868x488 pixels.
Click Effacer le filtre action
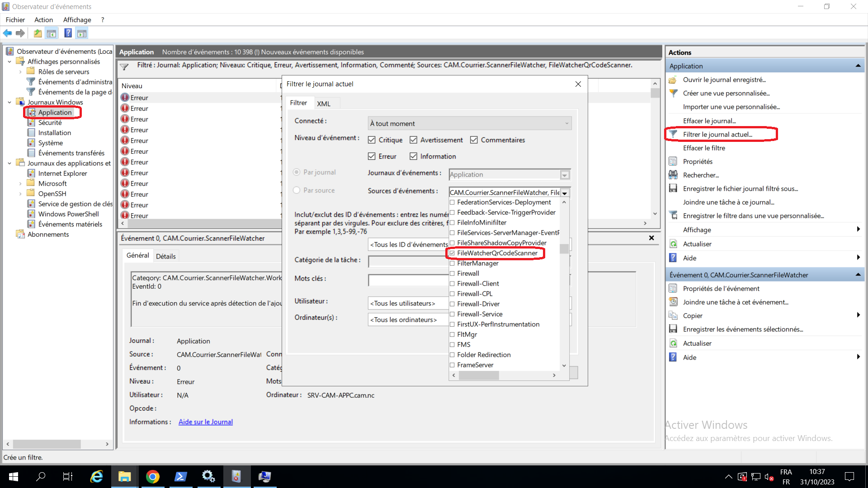[704, 148]
